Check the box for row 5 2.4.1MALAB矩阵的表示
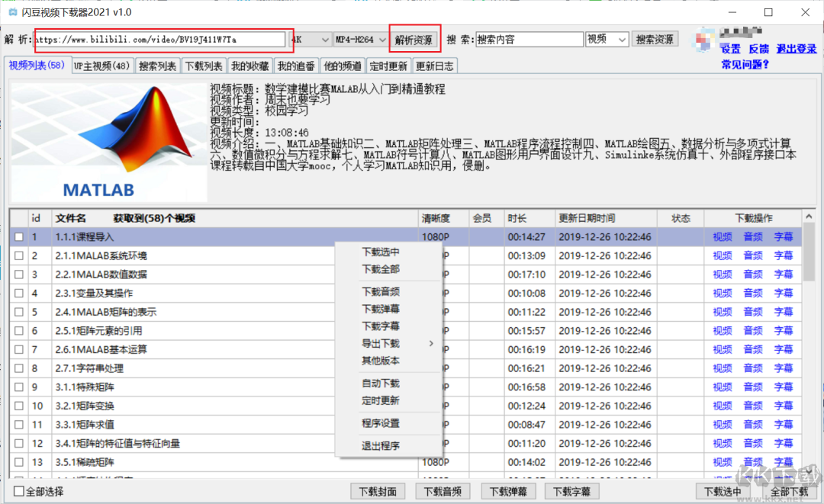The image size is (824, 504). pyautogui.click(x=19, y=312)
